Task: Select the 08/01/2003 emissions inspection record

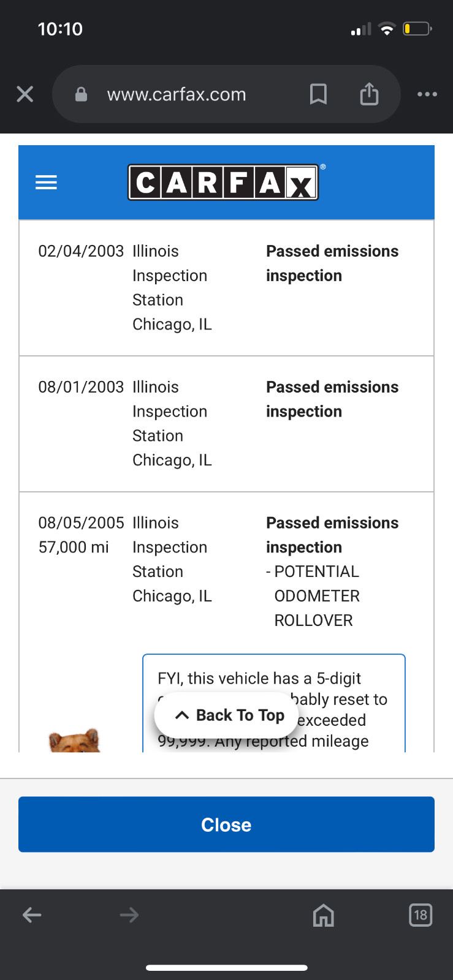Action: pyautogui.click(x=226, y=424)
